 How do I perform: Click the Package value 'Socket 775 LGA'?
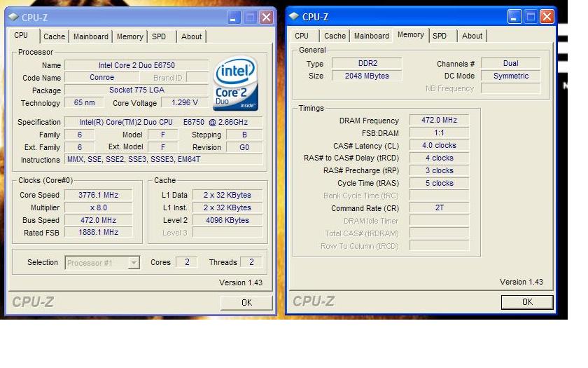click(x=136, y=90)
